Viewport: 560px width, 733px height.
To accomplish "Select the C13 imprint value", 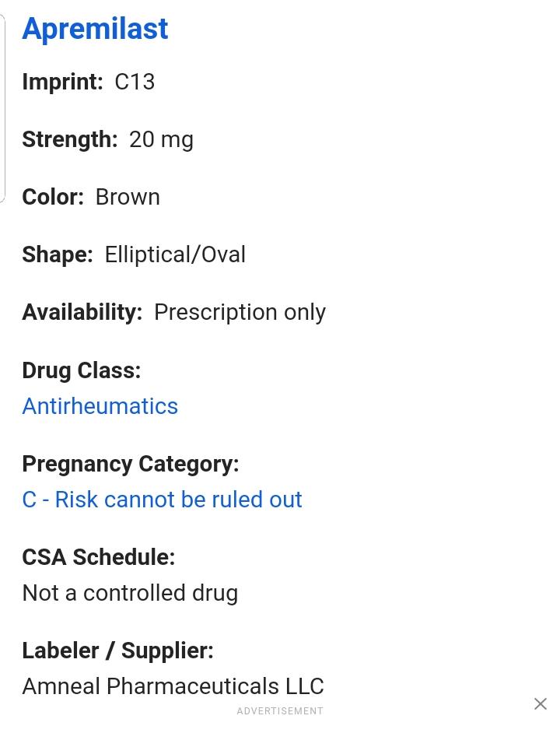I will click(135, 82).
